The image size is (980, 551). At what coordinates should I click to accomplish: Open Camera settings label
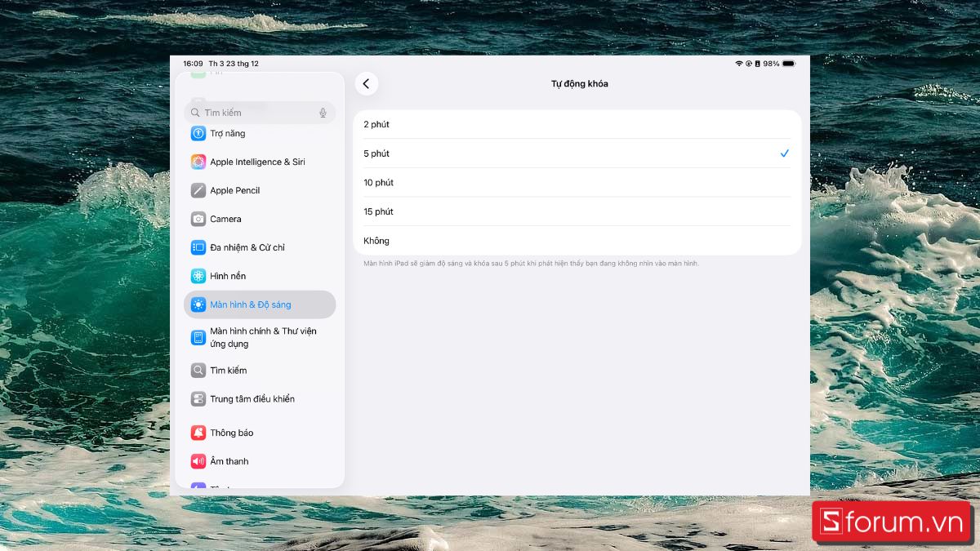225,219
